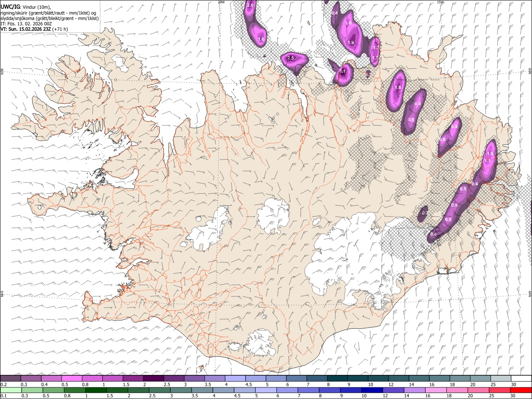The image size is (532, 399).
Task: Click the '2.5' snowfall value label on the map
Action: click(x=291, y=58)
